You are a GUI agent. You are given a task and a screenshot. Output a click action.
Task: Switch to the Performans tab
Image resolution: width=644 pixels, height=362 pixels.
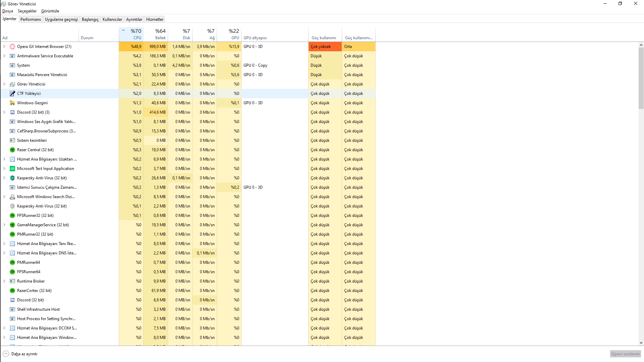click(x=31, y=19)
